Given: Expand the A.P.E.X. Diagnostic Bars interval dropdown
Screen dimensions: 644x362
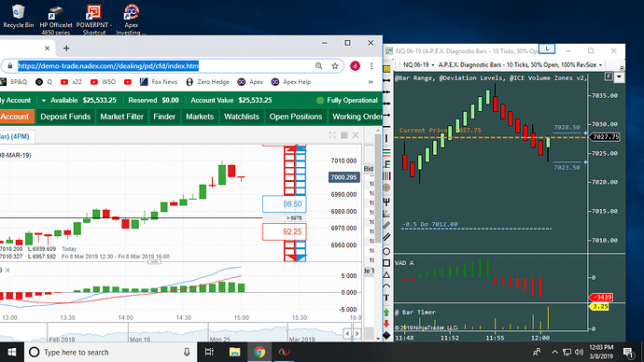Looking at the screenshot, I should tap(520, 65).
